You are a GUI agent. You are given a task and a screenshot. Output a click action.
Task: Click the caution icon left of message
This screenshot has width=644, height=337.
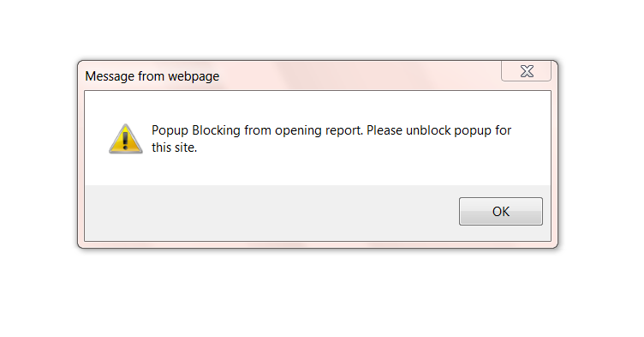[x=126, y=139]
